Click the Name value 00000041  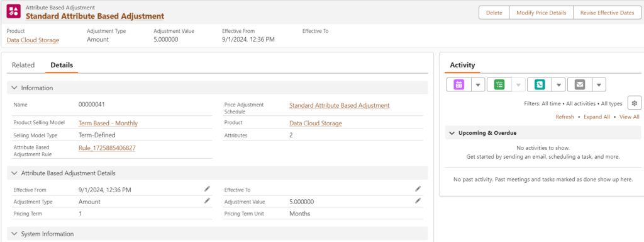click(x=92, y=105)
